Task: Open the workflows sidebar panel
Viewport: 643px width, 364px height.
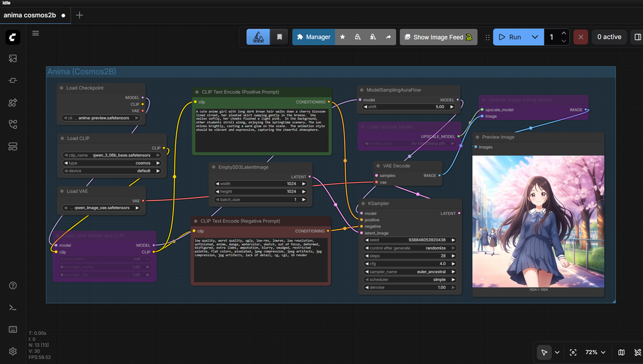Action: click(13, 124)
